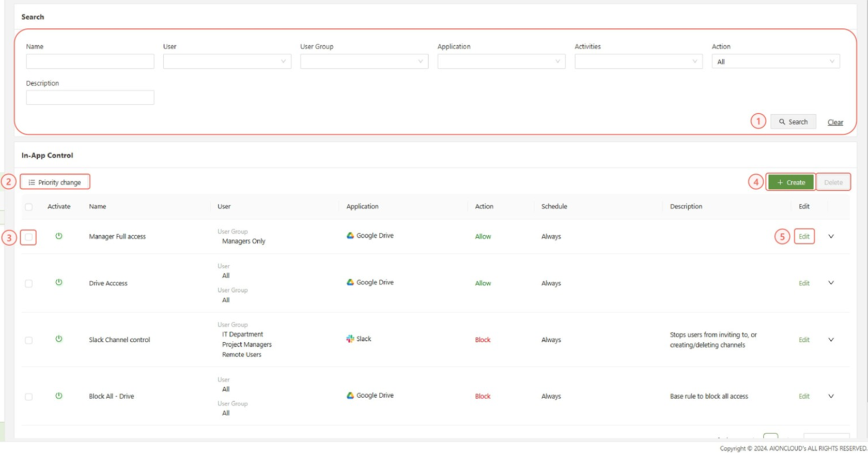The width and height of the screenshot is (868, 455).
Task: Click power icon for Block All - Drive
Action: pos(59,396)
